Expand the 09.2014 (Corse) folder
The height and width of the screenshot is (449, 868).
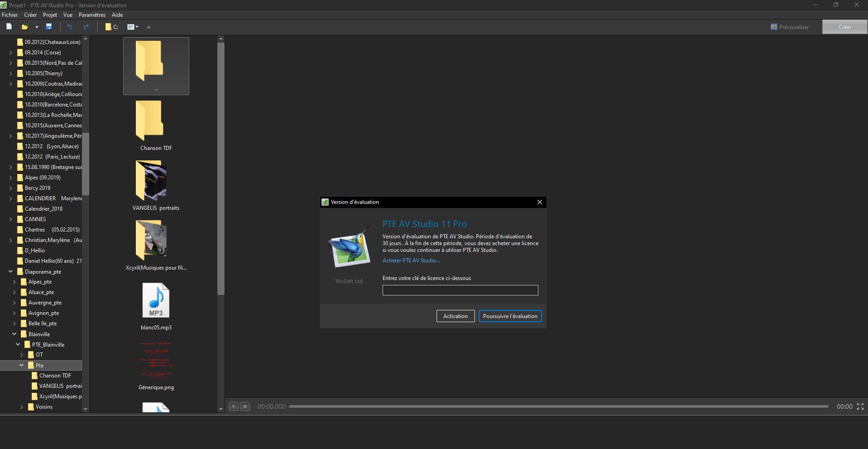(11, 53)
